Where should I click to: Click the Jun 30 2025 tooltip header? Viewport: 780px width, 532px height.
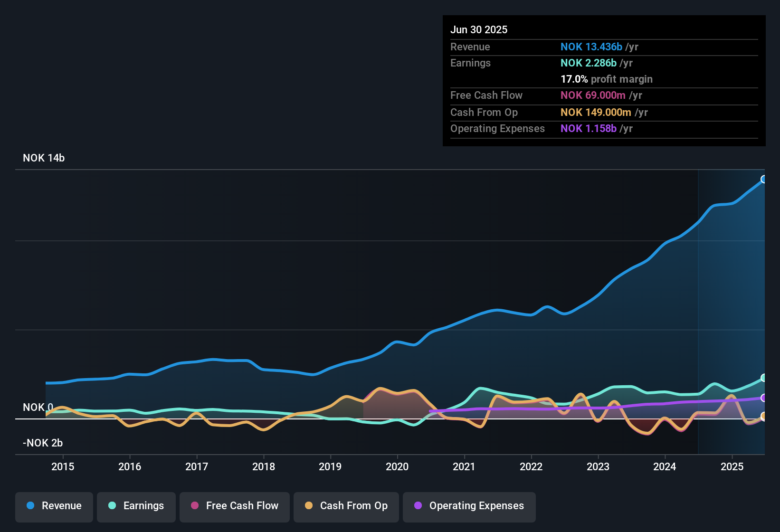[x=479, y=29]
